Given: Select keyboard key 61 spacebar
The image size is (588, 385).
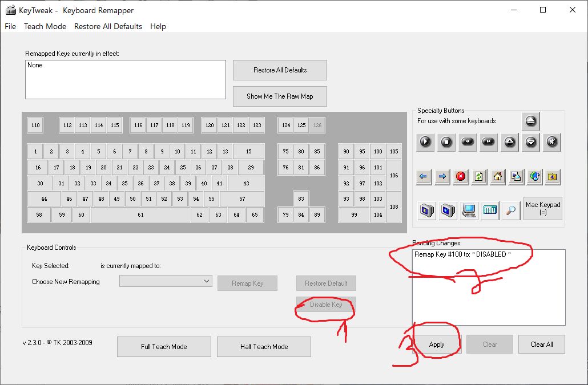Looking at the screenshot, I should pyautogui.click(x=140, y=214).
